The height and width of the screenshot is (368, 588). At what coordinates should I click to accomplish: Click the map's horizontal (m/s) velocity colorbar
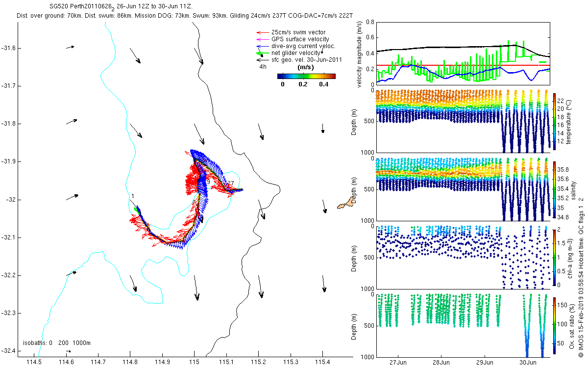(x=306, y=76)
